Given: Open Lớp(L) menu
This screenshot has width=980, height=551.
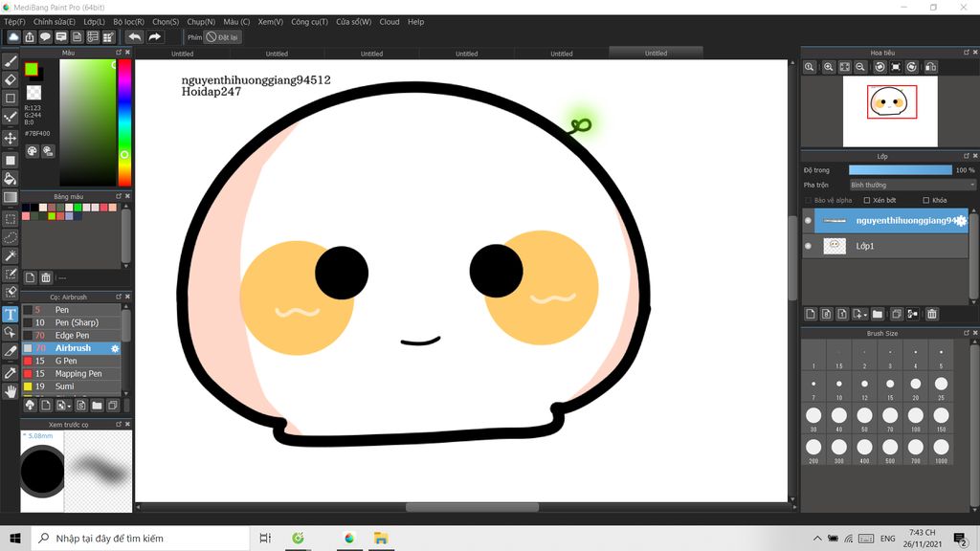Looking at the screenshot, I should click(x=95, y=22).
